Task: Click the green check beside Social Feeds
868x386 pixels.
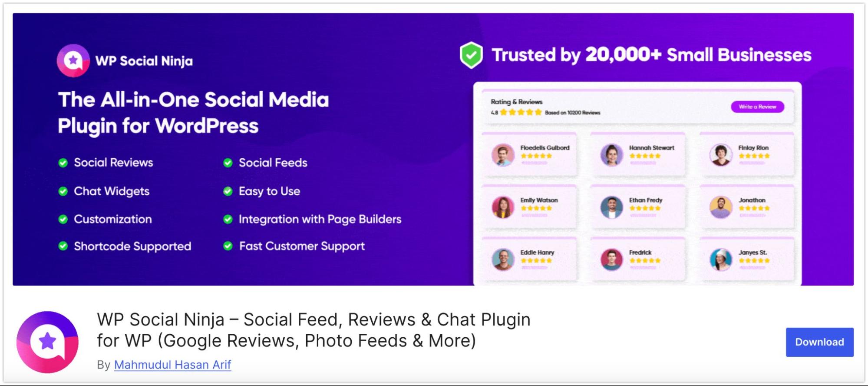Action: [228, 163]
